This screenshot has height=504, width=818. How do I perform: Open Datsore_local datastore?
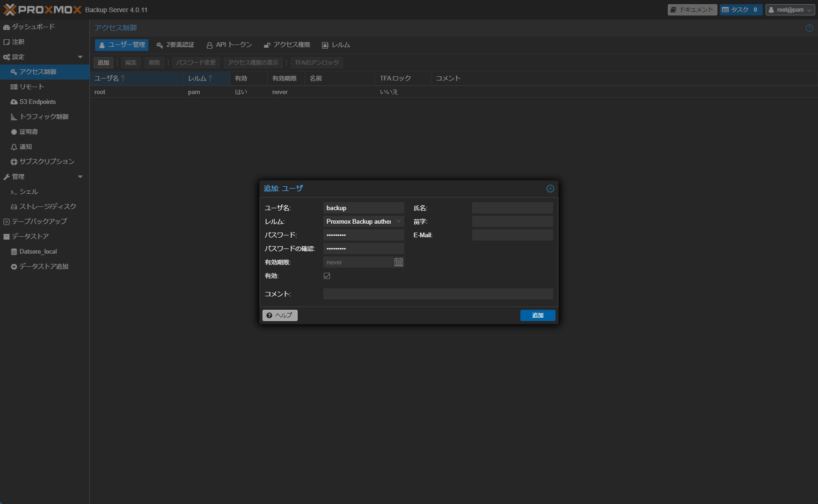click(38, 251)
